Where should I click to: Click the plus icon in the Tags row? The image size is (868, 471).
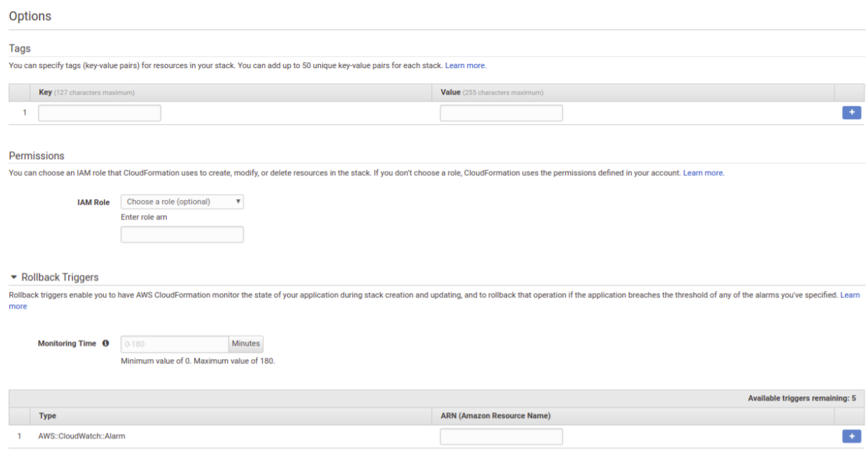click(x=852, y=113)
